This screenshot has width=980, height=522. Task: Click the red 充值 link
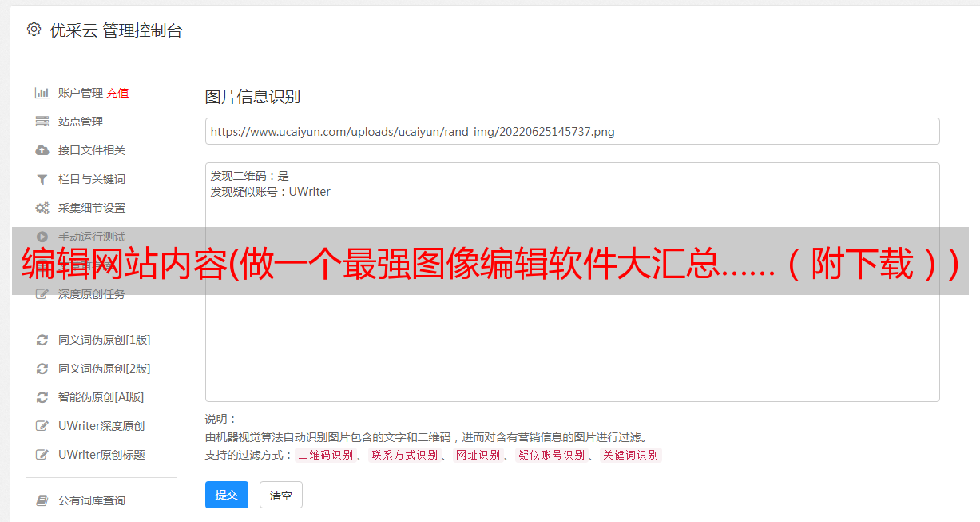[x=117, y=93]
